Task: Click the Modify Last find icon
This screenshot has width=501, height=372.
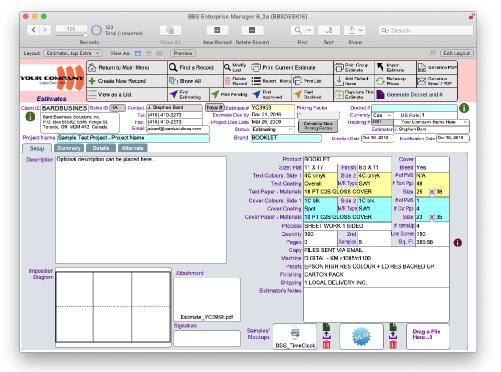Action: [x=227, y=68]
